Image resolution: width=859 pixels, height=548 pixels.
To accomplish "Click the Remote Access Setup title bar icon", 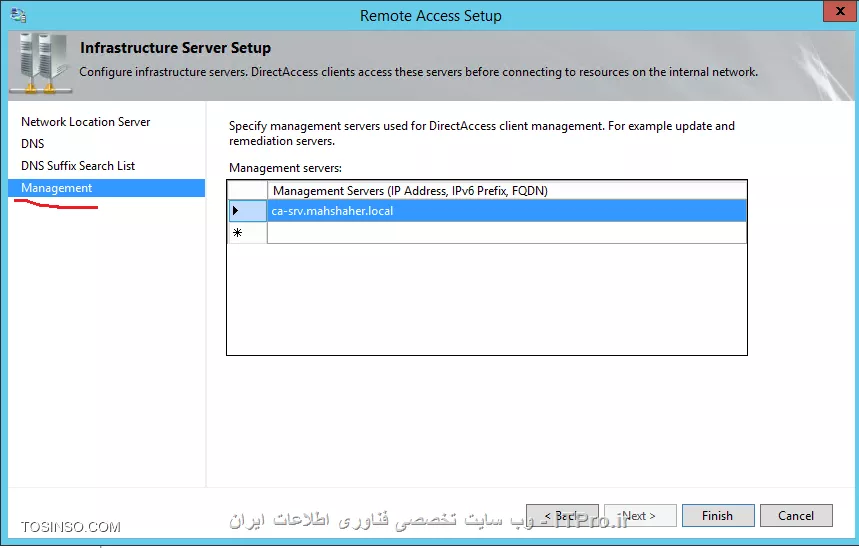I will pyautogui.click(x=18, y=15).
